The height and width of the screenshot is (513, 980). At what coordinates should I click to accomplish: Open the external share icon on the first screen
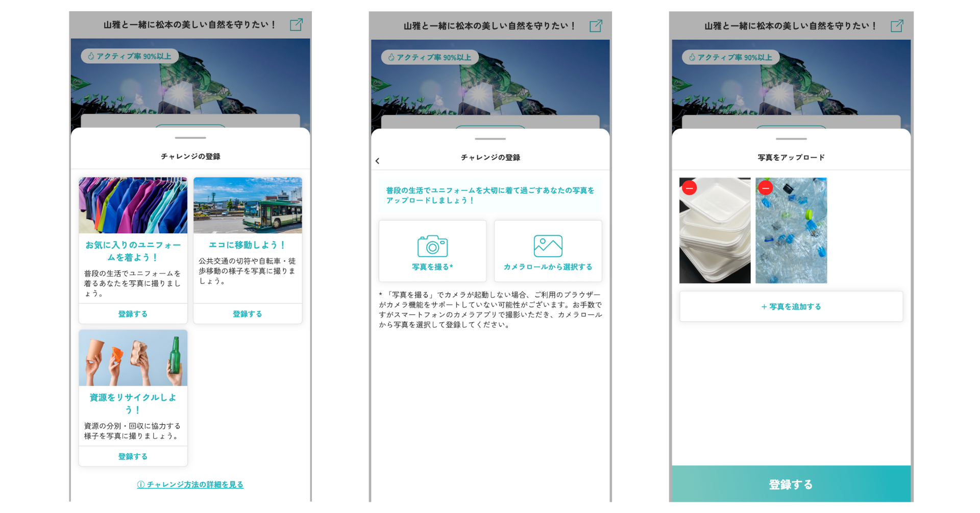297,23
